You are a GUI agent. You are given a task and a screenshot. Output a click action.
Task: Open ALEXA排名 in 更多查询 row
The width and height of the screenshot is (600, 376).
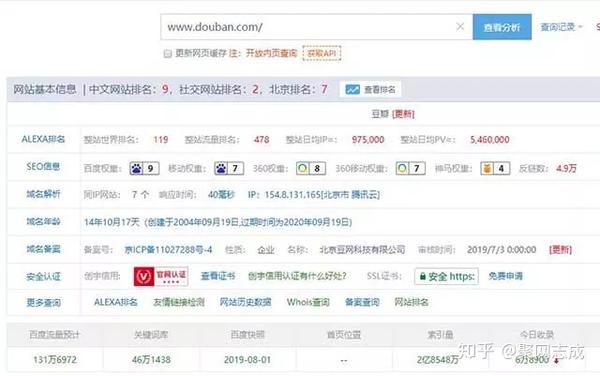pos(116,302)
